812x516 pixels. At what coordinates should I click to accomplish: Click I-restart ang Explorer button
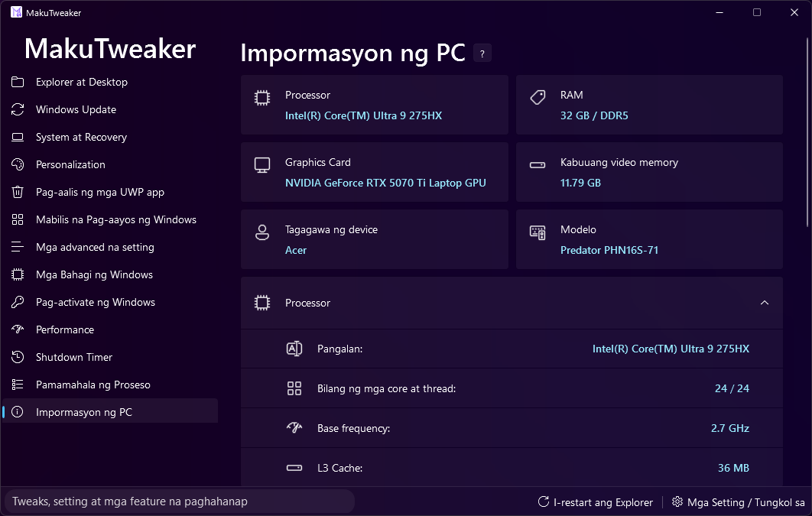click(596, 502)
